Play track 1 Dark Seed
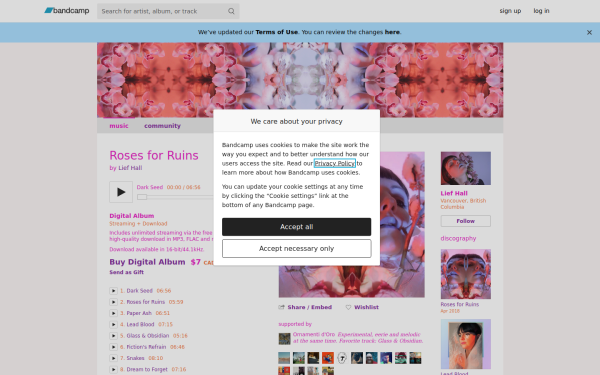Screen dimensions: 600x375 coord(113,291)
